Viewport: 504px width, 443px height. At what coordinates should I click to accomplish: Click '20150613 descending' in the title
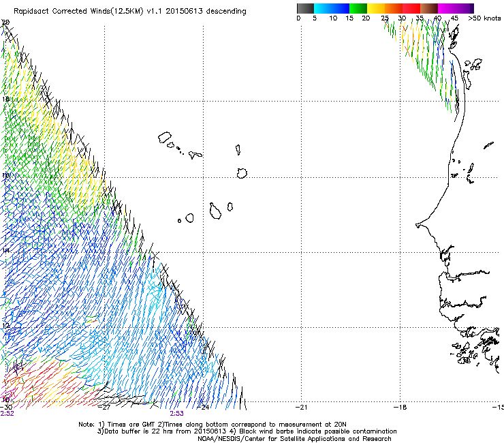(x=206, y=12)
